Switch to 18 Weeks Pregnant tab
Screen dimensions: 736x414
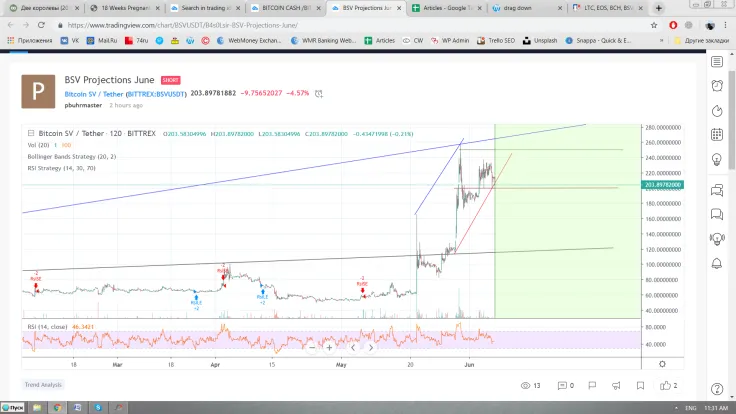point(125,8)
